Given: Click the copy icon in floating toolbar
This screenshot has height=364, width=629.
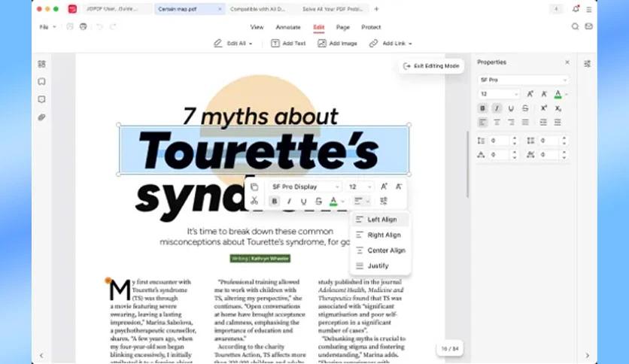Looking at the screenshot, I should click(x=254, y=187).
